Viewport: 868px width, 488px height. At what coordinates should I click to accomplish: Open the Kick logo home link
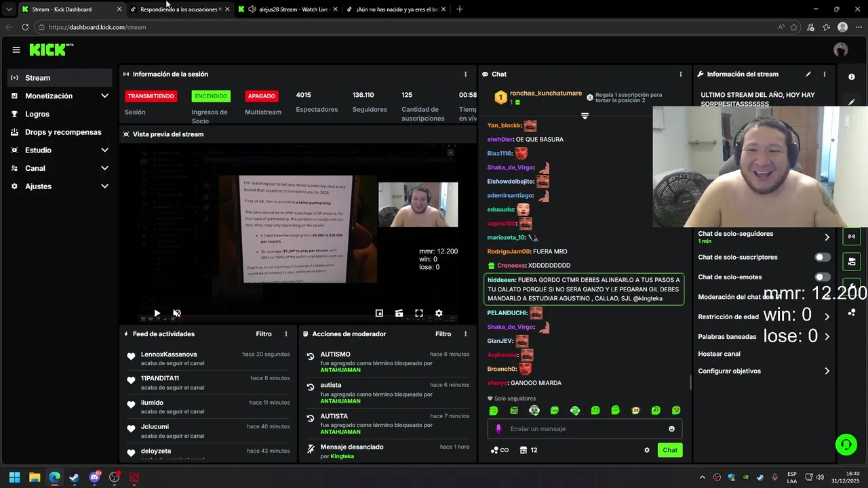(x=52, y=49)
